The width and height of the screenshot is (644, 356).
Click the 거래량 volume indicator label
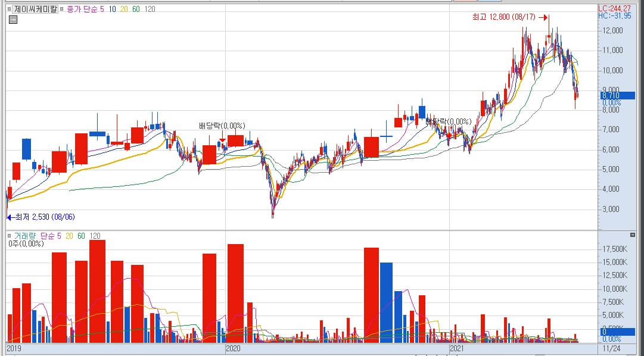coord(25,236)
